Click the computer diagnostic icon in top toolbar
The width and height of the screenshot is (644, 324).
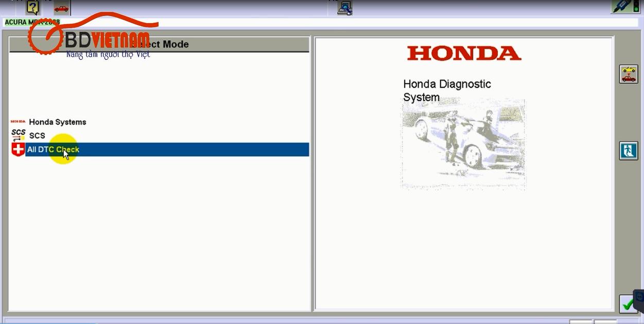tap(345, 7)
